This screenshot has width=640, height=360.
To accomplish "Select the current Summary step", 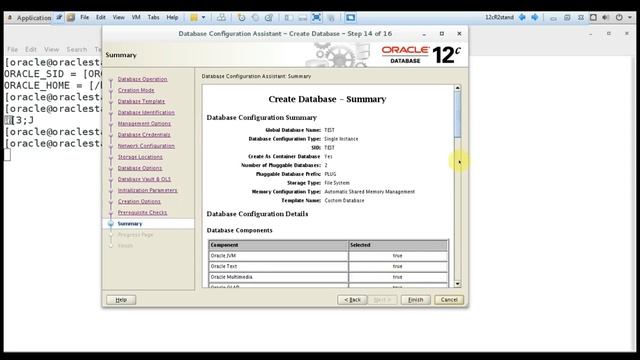I will click(130, 224).
